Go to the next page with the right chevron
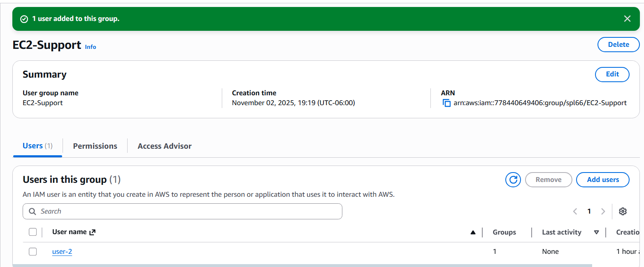The height and width of the screenshot is (267, 644). (x=603, y=211)
